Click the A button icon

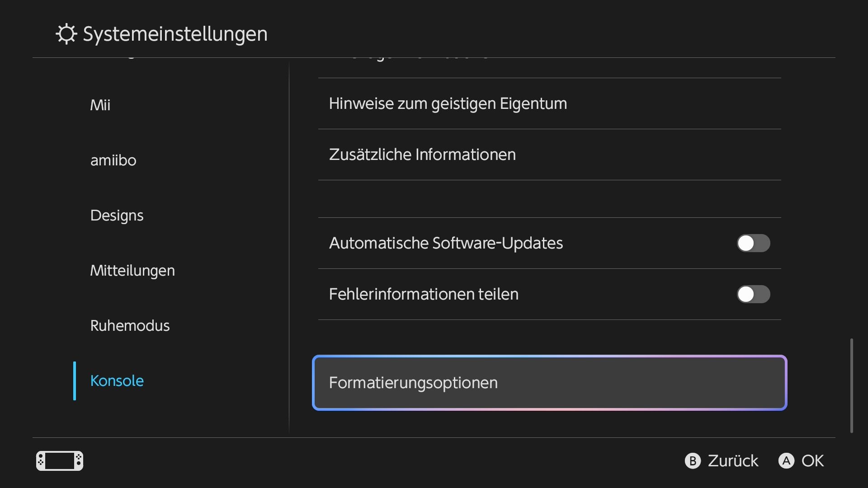[786, 461]
